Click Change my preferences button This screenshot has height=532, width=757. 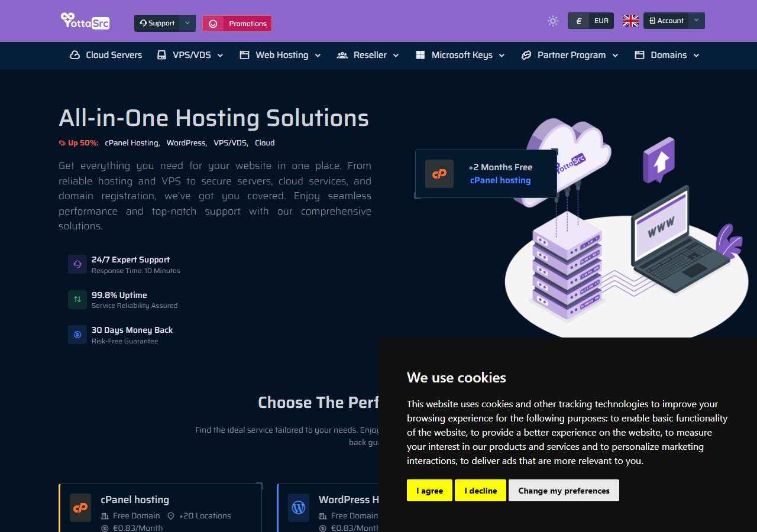pos(564,491)
